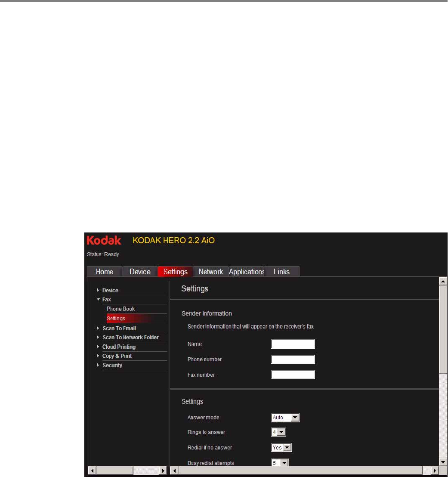Click the Kodak logo

[x=104, y=240]
